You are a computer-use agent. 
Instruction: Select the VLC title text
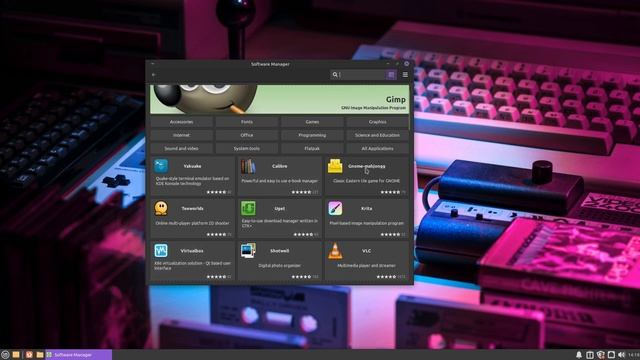pyautogui.click(x=367, y=251)
